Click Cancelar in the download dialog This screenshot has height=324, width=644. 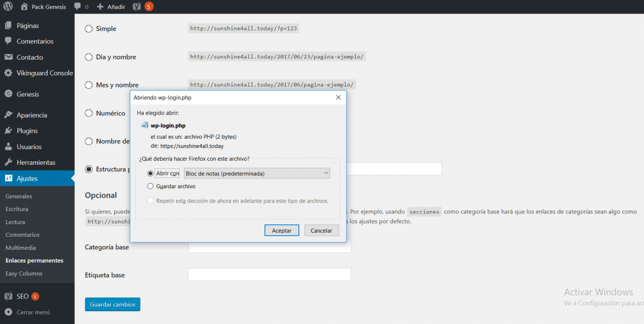tap(321, 230)
